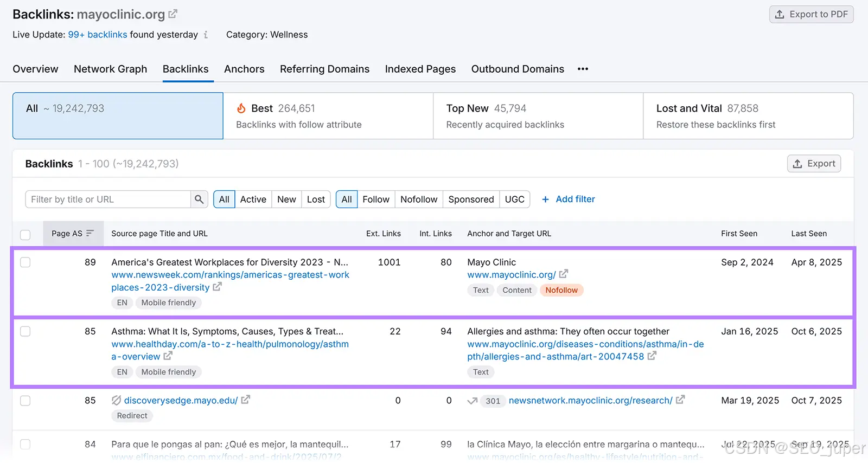The image size is (868, 463).
Task: Click the broken-link icon before discoverysedge.mayo.edu
Action: coord(116,400)
